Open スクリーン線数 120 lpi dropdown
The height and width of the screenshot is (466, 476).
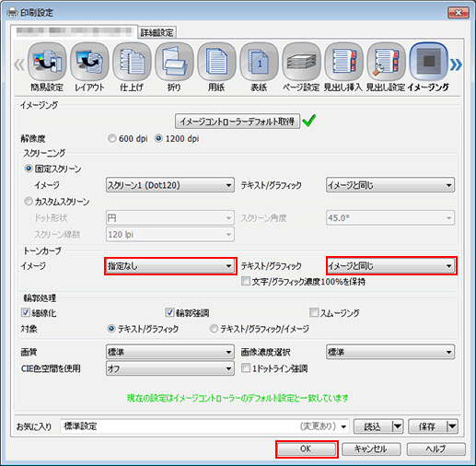pos(170,234)
